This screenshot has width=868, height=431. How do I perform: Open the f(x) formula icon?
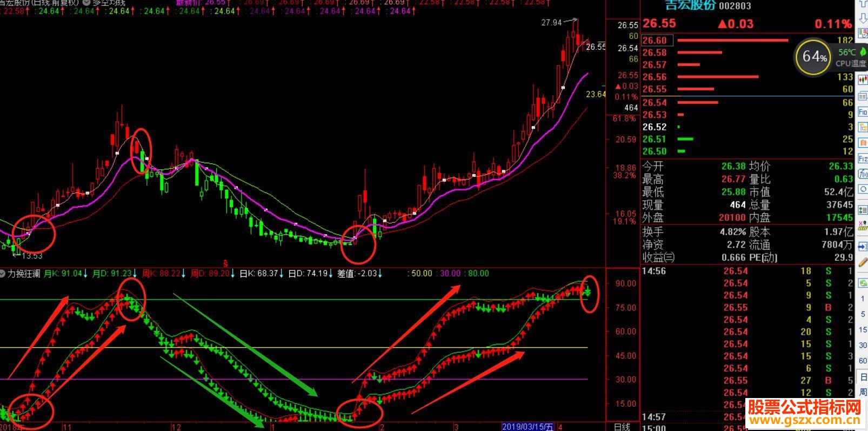point(863,174)
